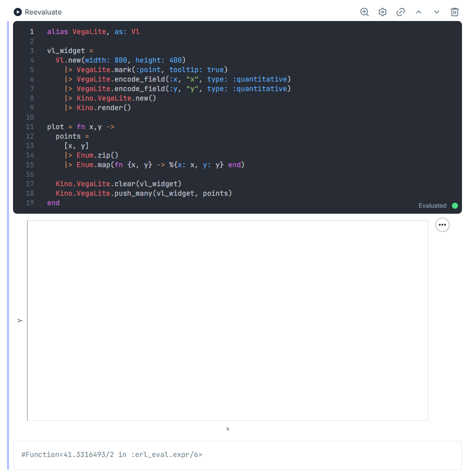Click the Evaluated status label
Viewport: 476px width, 473px height.
tap(432, 206)
